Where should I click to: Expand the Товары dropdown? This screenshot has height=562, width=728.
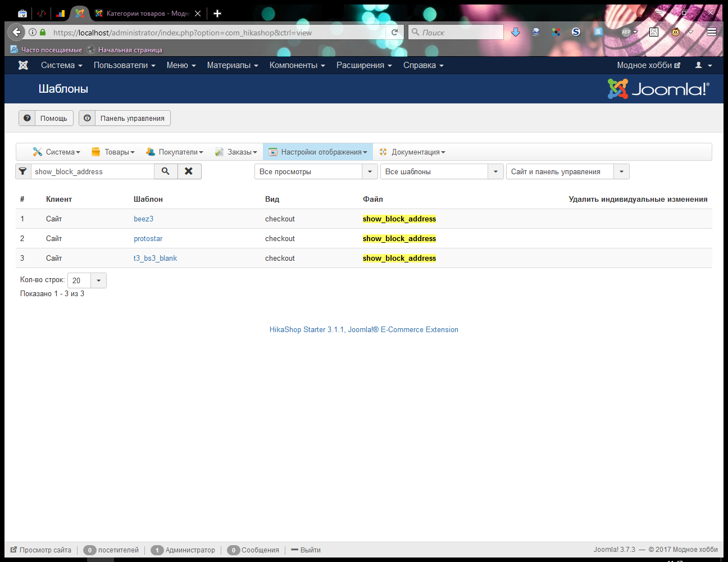click(x=113, y=152)
